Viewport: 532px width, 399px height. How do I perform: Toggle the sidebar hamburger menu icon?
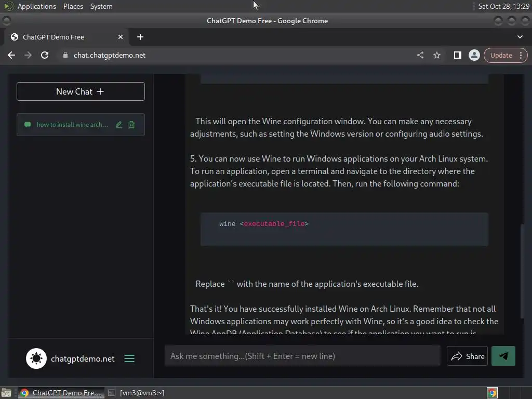tap(129, 358)
